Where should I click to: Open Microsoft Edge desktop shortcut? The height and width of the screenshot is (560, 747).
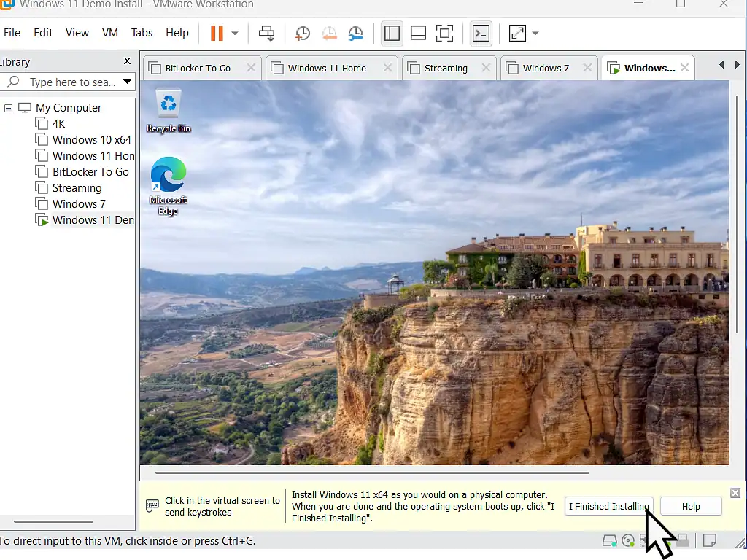169,185
